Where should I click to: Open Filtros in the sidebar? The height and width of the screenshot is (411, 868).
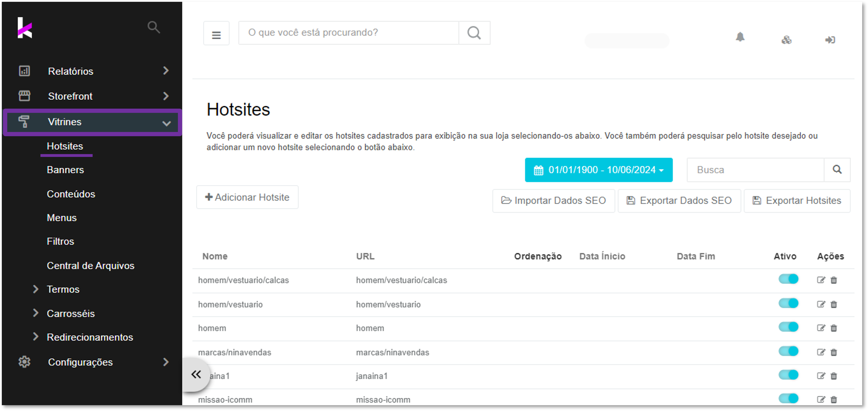60,242
